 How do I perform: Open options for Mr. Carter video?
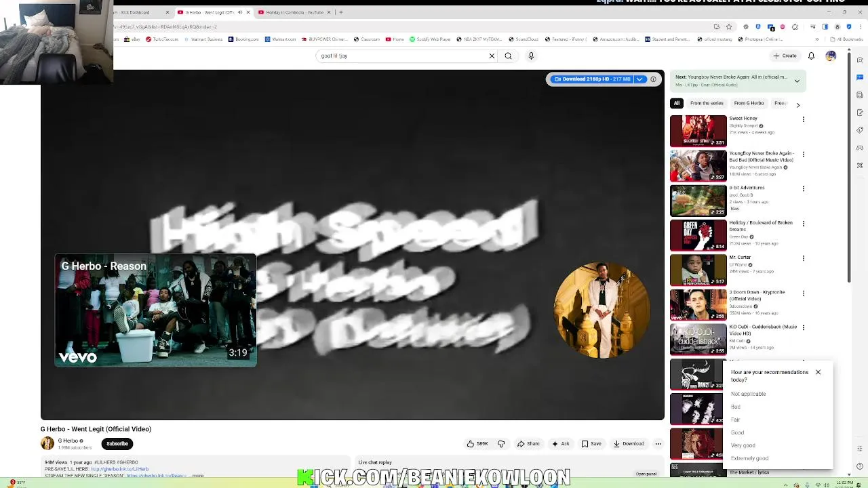click(x=804, y=258)
